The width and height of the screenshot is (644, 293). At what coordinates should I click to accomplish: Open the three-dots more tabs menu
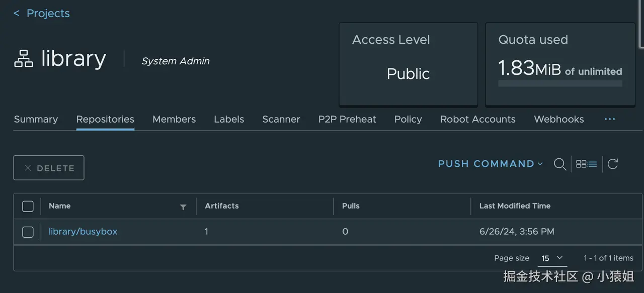coord(610,119)
